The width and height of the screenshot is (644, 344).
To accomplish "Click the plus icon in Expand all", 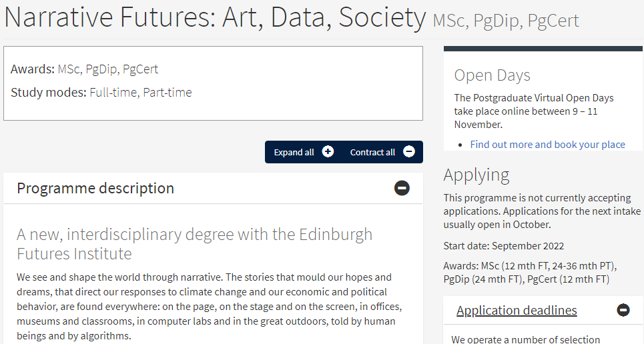I will (x=328, y=152).
